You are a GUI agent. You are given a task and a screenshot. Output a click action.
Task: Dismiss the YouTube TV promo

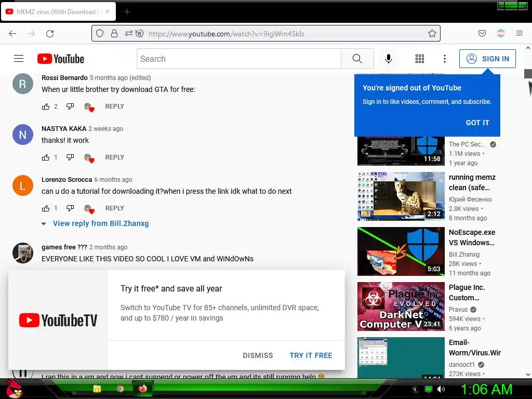tap(258, 355)
